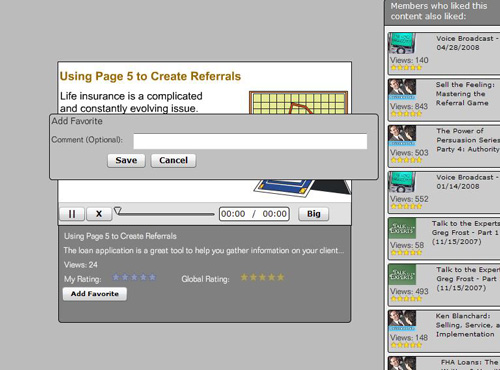
Task: Click the star rating under Views: 140
Action: point(406,68)
